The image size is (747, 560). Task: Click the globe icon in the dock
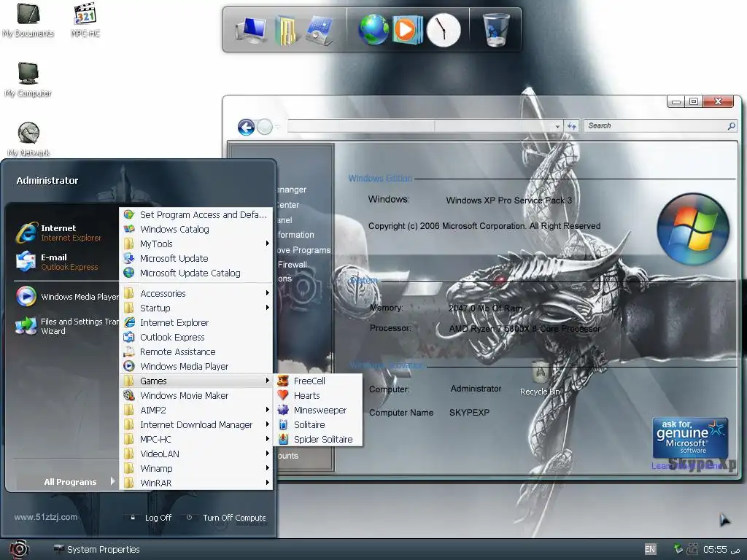(x=374, y=30)
